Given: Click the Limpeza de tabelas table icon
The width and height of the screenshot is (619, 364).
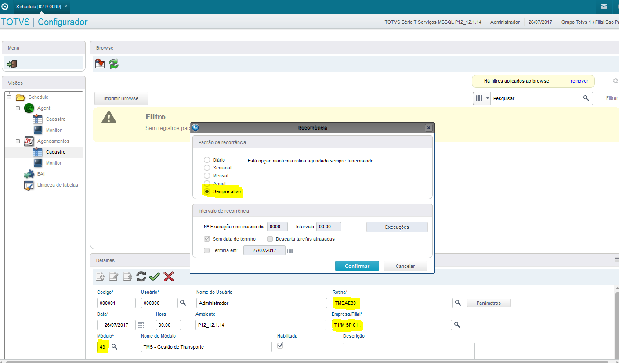Looking at the screenshot, I should tap(29, 185).
